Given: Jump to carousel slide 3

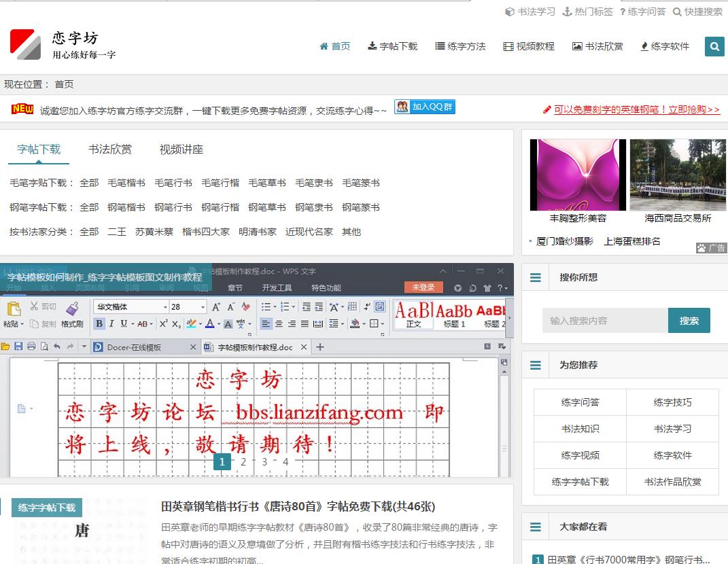Looking at the screenshot, I should tap(264, 462).
